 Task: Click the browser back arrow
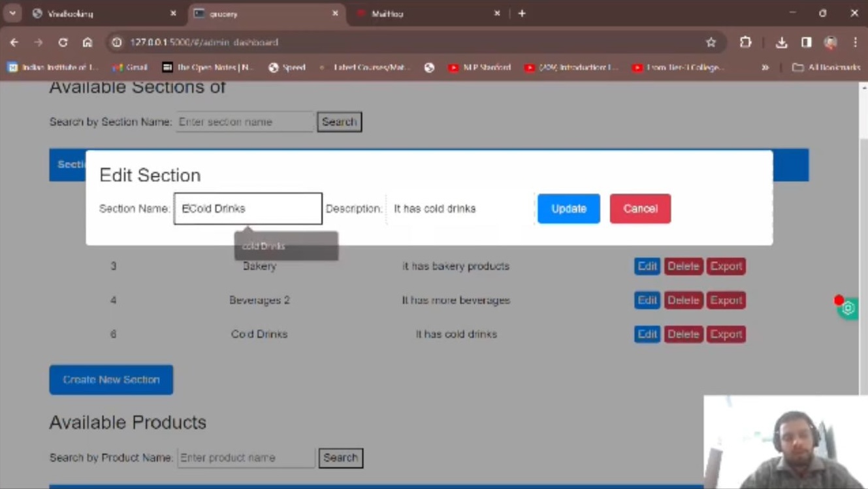(x=14, y=42)
